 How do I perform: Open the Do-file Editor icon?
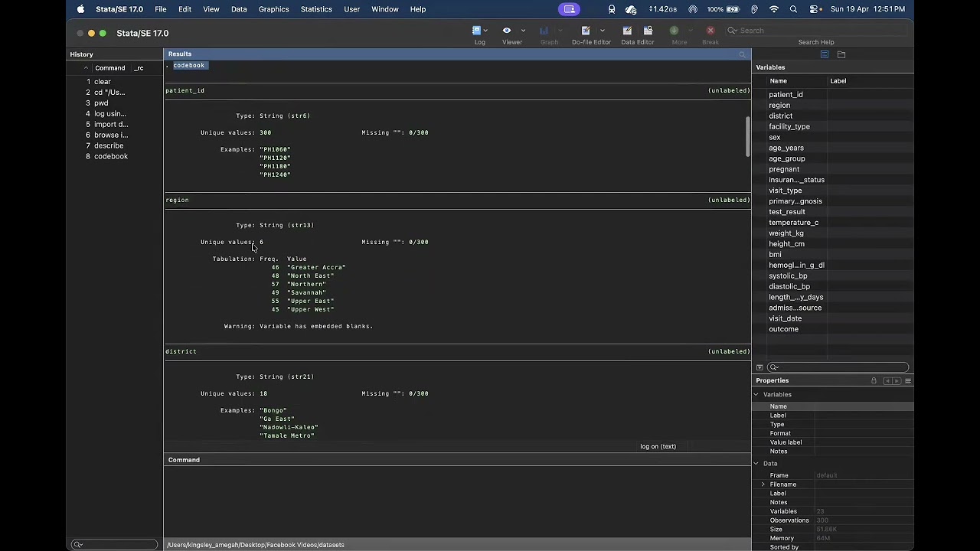point(586,31)
